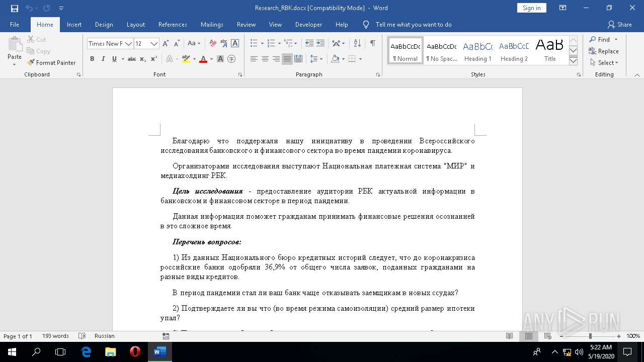Apply subscript formatting
This screenshot has height=362, width=644.
point(143,59)
